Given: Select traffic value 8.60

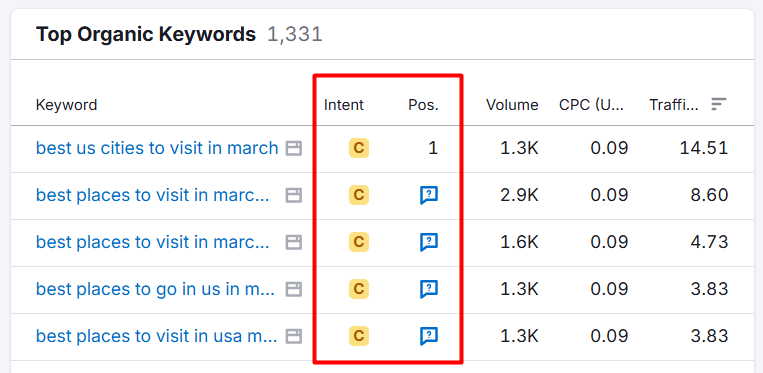Looking at the screenshot, I should click(x=709, y=195).
